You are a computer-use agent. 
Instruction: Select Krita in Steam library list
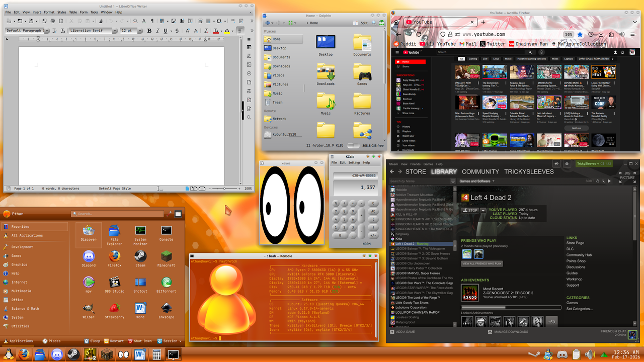coord(399,239)
